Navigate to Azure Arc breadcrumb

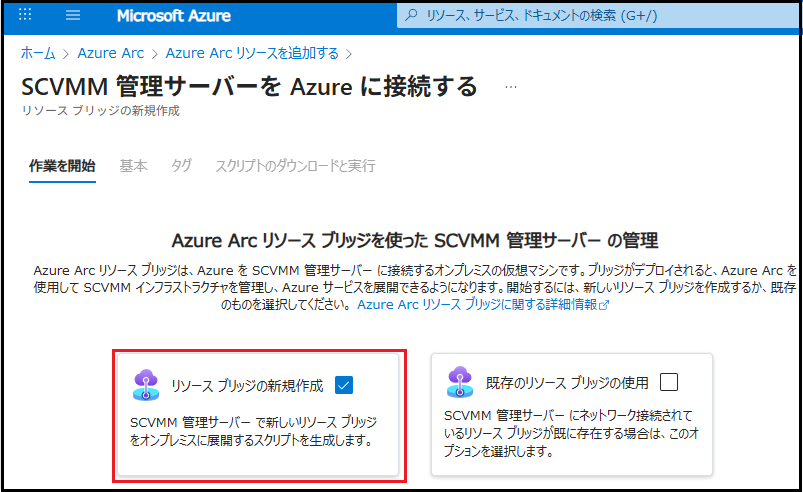click(110, 53)
